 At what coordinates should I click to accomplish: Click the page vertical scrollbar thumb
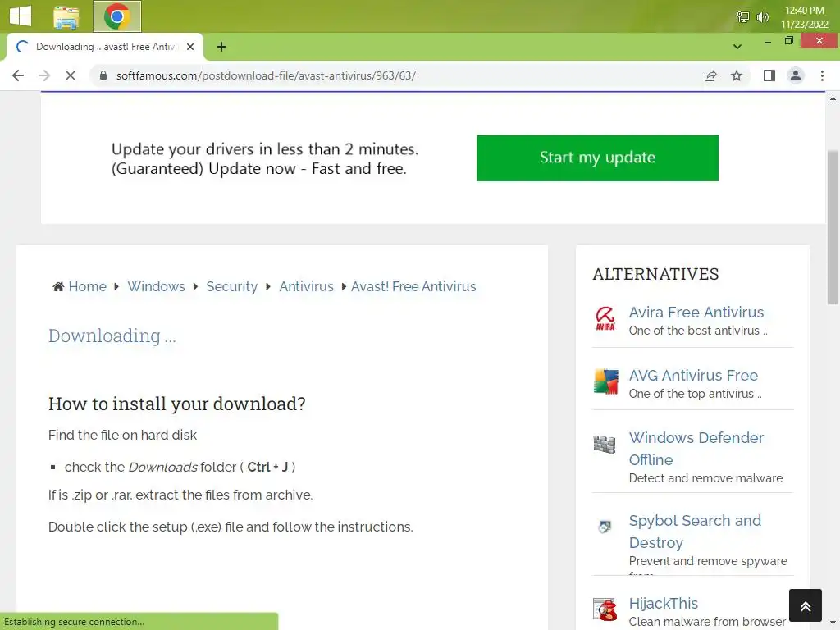[x=833, y=227]
